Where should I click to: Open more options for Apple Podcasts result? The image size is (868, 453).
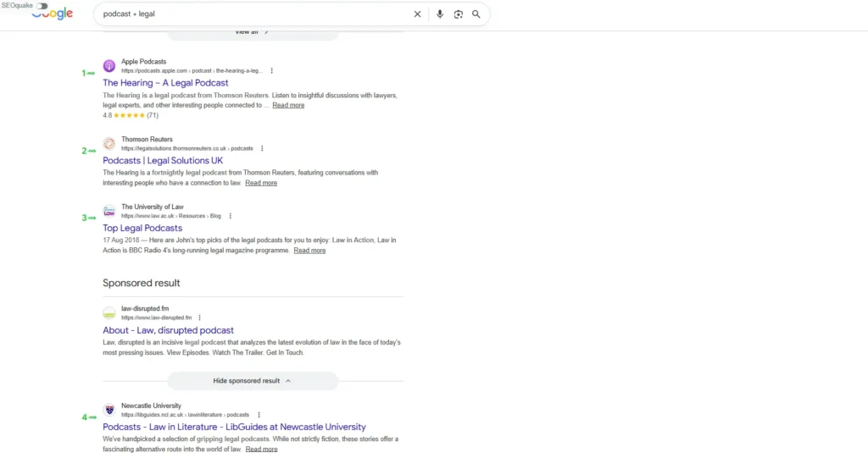click(x=272, y=71)
